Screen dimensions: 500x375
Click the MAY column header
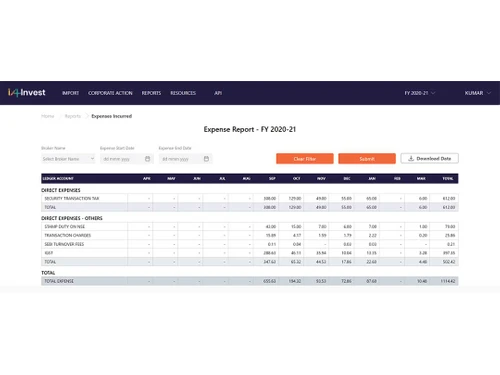coord(171,179)
